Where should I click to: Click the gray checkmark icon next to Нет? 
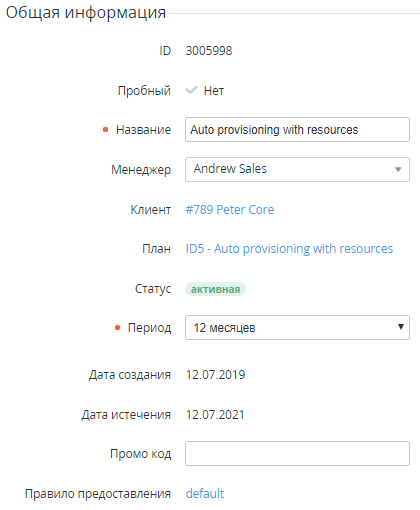[x=191, y=90]
